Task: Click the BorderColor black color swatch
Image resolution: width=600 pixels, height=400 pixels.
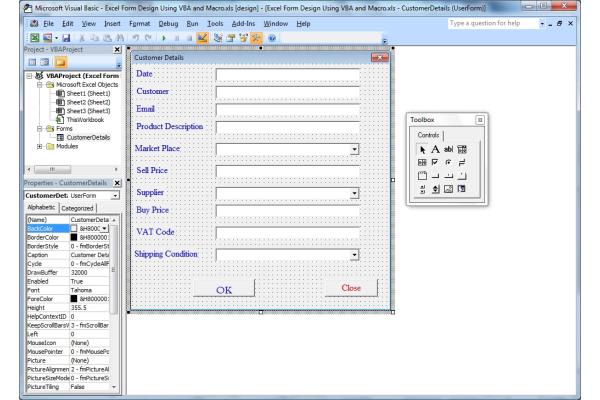Action: point(74,237)
